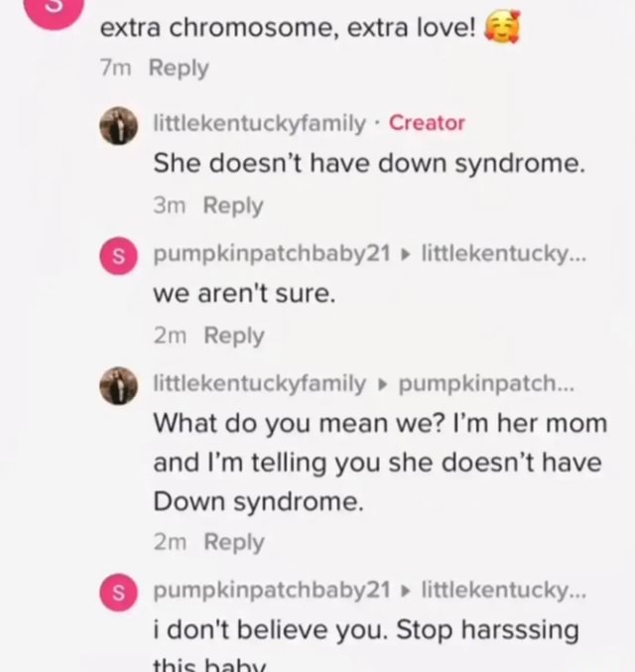The height and width of the screenshot is (672, 635).
Task: Tap pumpkinpatchbaby21 pink avatar on 'we aren't sure'
Action: click(119, 256)
